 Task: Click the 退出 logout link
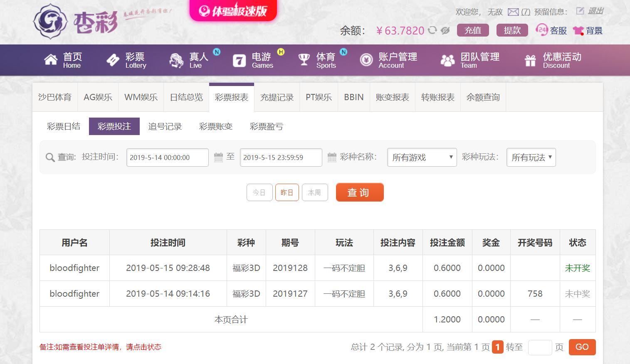(x=595, y=11)
